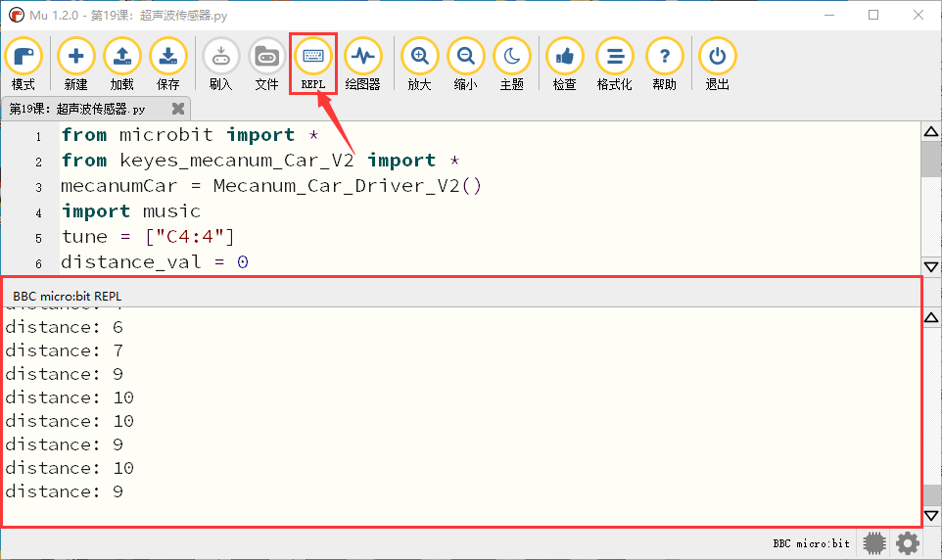Open 帮助 help
The width and height of the screenshot is (942, 560).
[x=665, y=64]
